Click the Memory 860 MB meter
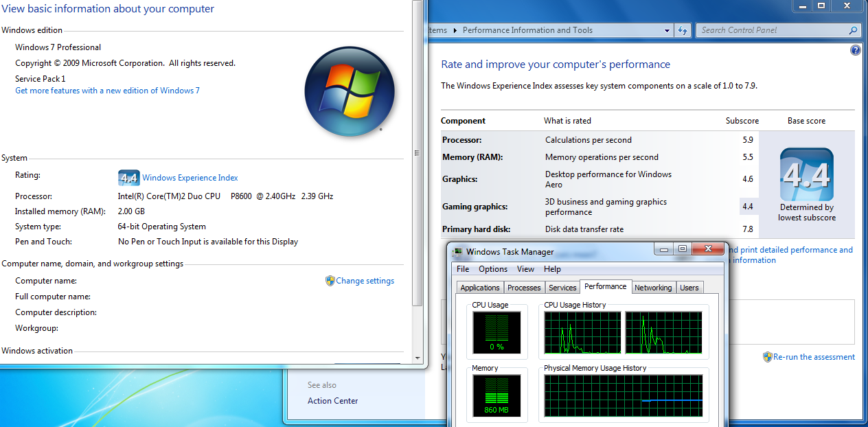This screenshot has width=868, height=427. tap(496, 396)
